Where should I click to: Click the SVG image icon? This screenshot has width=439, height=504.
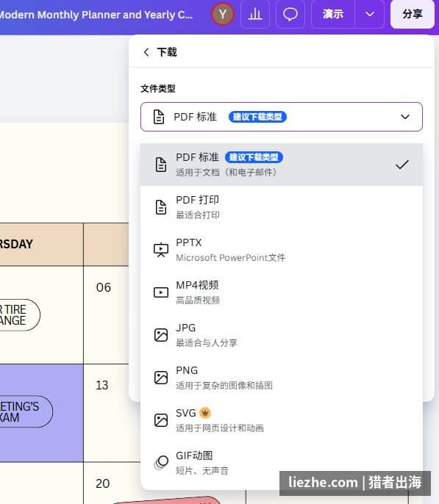(161, 420)
